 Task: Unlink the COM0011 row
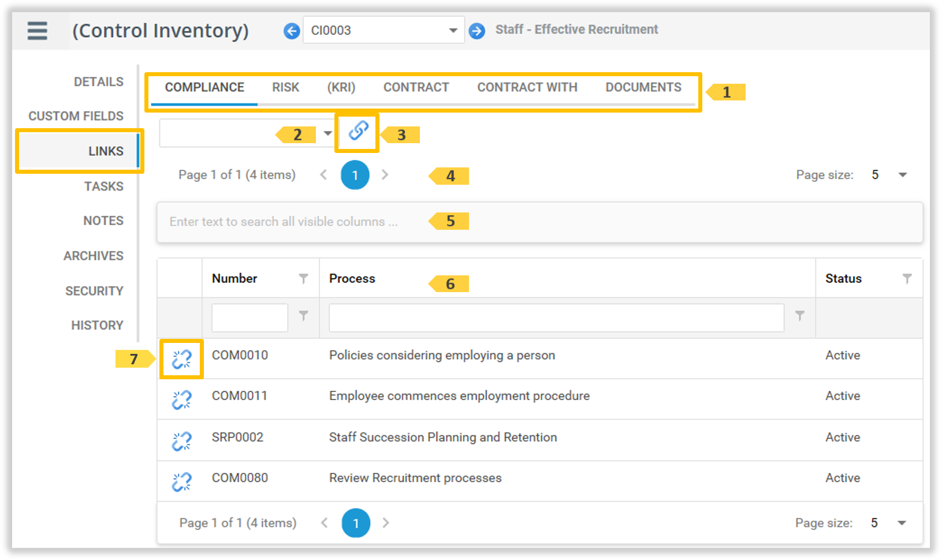tap(181, 400)
